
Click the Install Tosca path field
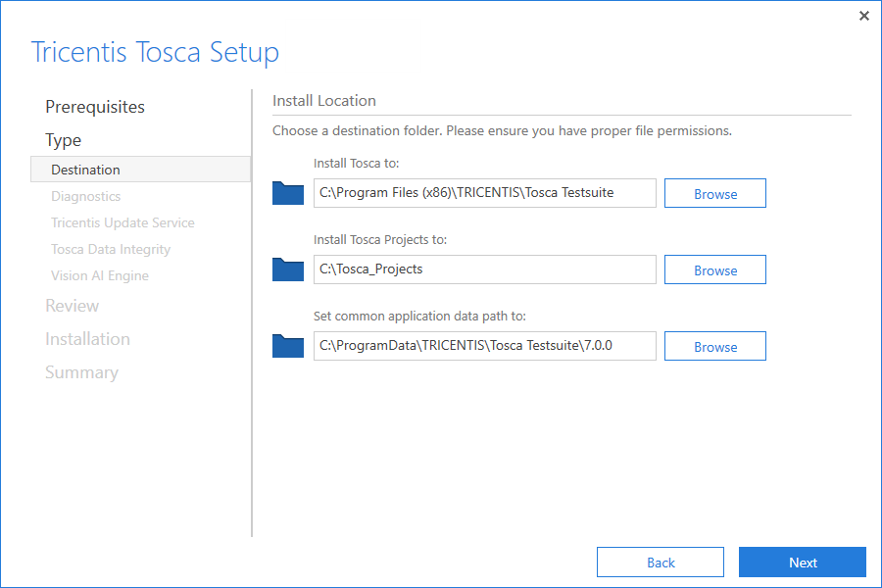pos(484,193)
